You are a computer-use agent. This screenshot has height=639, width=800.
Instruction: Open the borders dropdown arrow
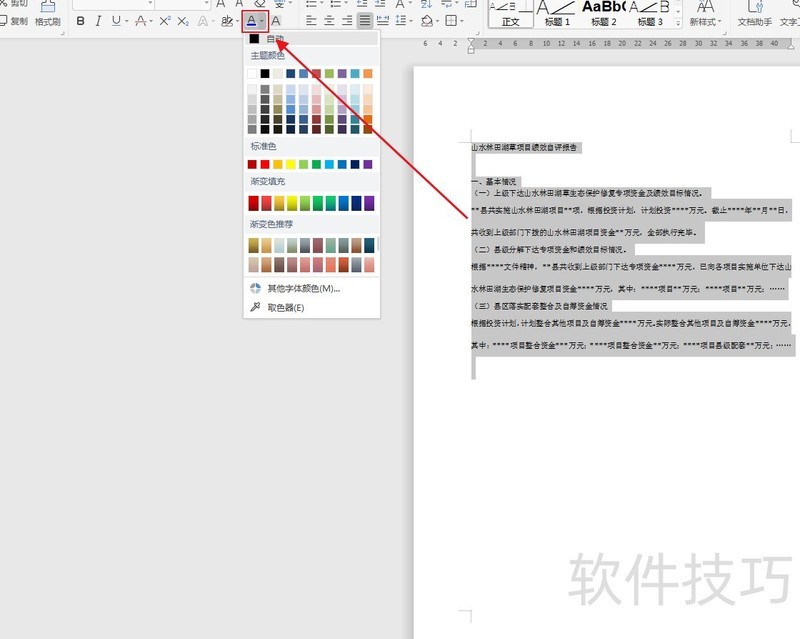coord(462,21)
